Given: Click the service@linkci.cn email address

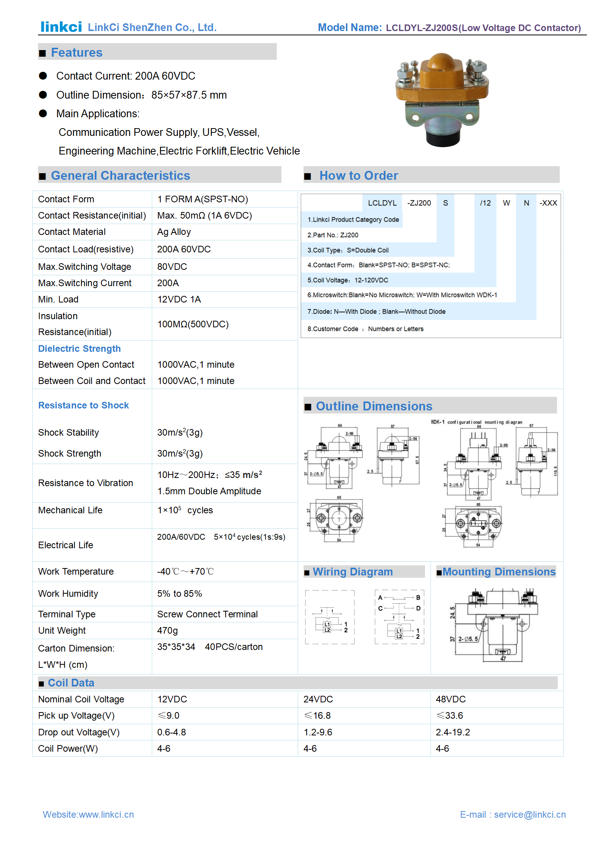Looking at the screenshot, I should coord(529,814).
